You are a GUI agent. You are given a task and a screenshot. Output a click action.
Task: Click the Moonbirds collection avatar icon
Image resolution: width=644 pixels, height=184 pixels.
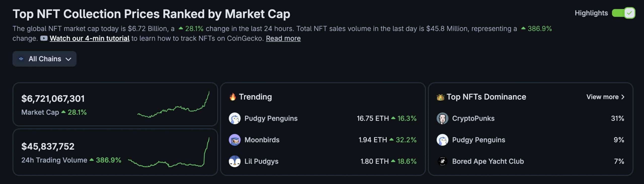coord(234,140)
